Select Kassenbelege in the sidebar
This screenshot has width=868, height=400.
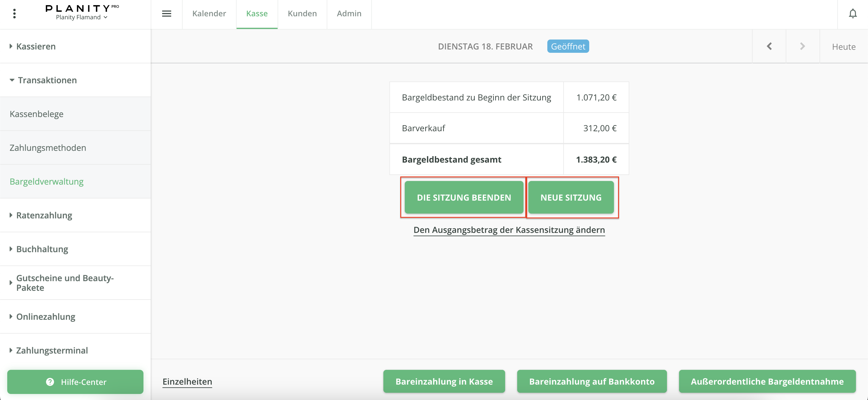[x=36, y=114]
